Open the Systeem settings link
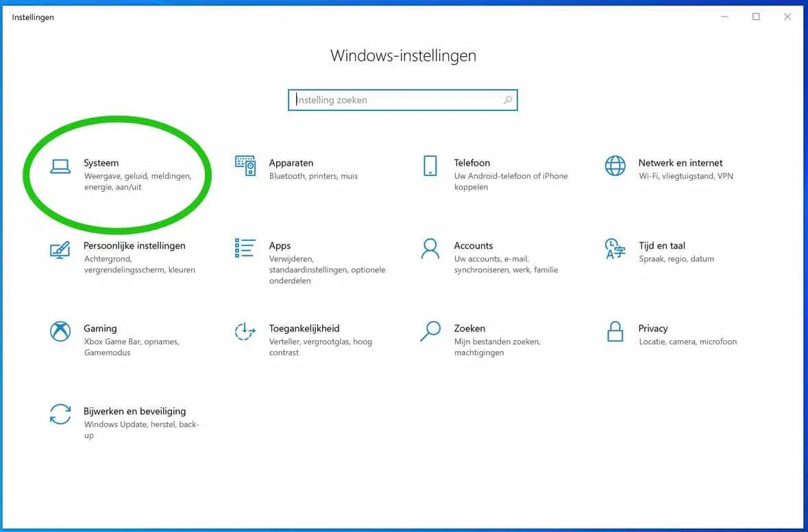Screen dimensions: 808x532 coord(101,163)
